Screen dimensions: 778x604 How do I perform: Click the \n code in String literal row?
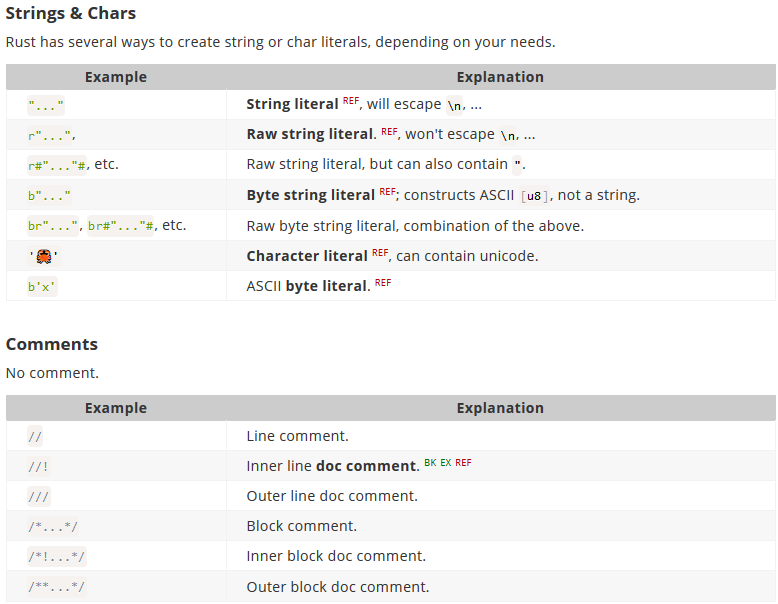tap(454, 106)
